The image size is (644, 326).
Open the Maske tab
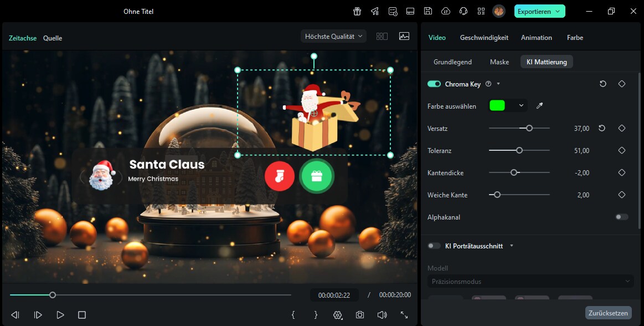click(499, 62)
